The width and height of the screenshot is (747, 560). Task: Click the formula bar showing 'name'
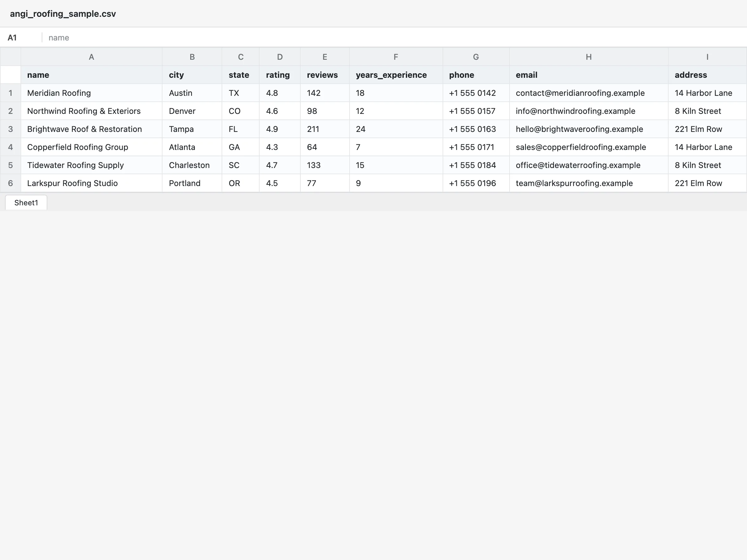click(394, 37)
